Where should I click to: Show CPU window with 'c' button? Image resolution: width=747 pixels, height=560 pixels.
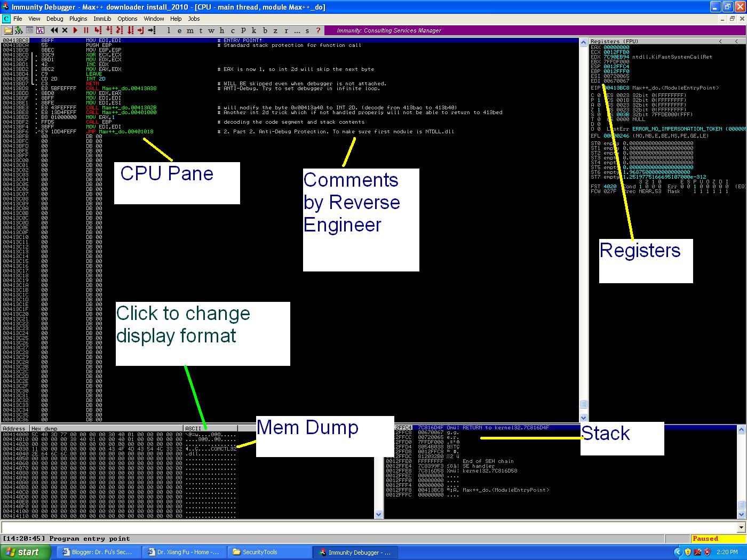pos(233,30)
